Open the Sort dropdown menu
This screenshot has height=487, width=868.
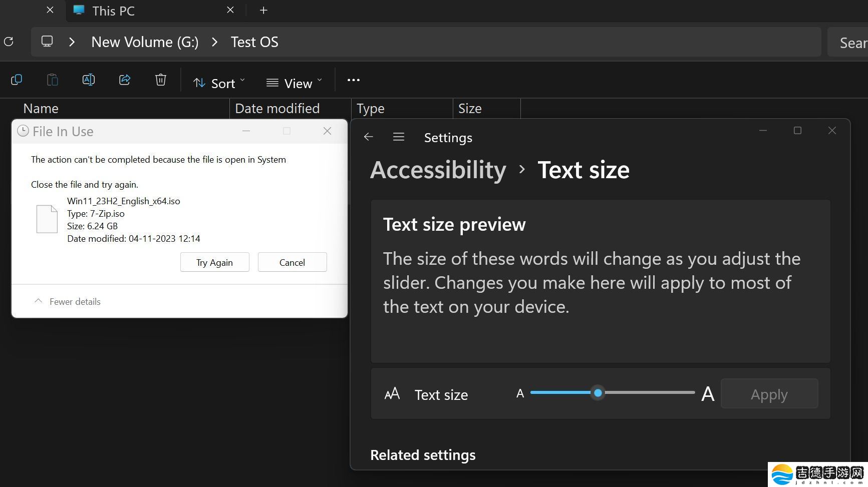[219, 83]
